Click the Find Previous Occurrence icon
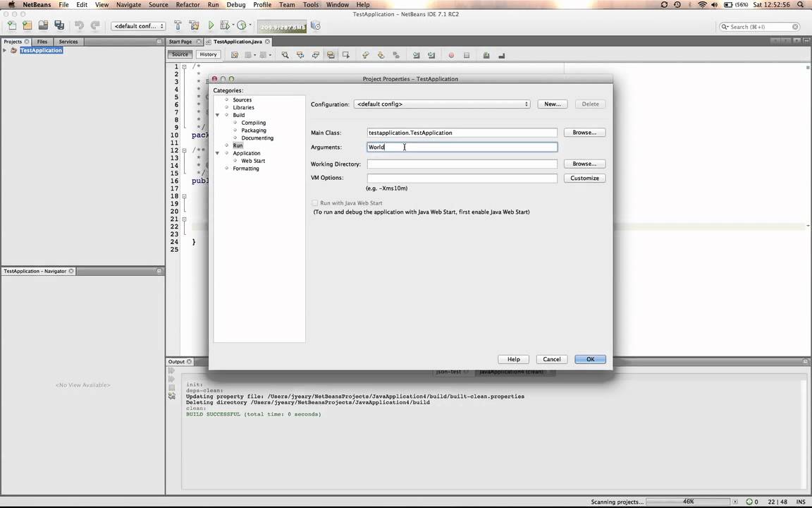This screenshot has height=508, width=812. (300, 55)
